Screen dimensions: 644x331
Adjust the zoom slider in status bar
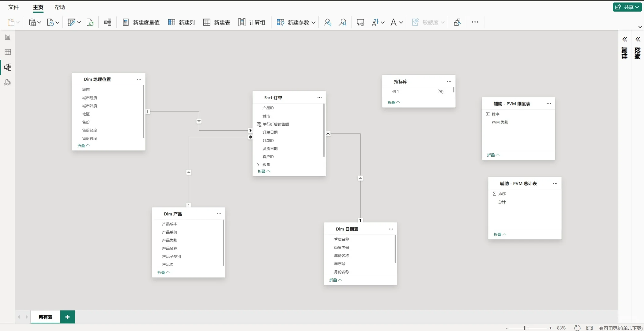[x=525, y=328]
